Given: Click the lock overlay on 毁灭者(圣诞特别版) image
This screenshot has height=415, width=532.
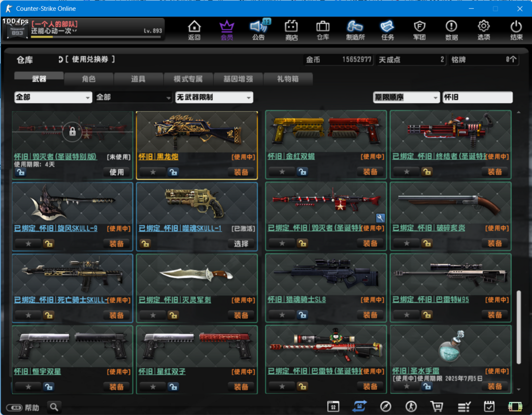Looking at the screenshot, I should pos(72,131).
